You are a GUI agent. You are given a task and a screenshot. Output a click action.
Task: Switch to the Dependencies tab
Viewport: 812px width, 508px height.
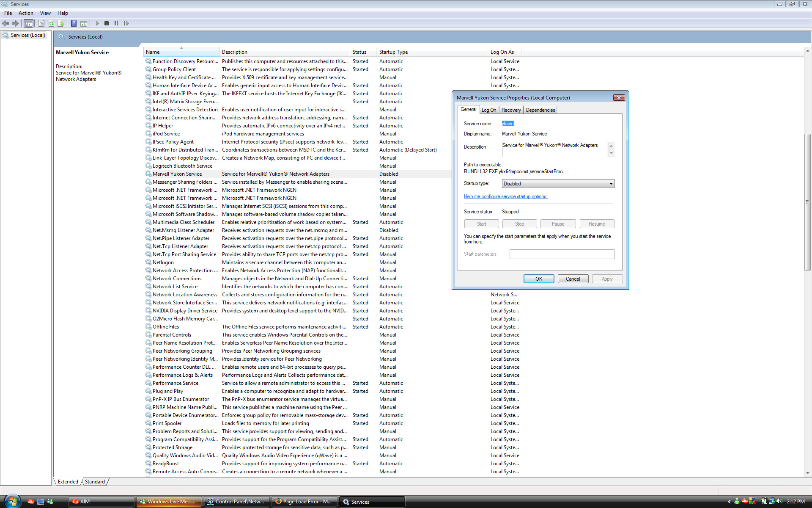(x=540, y=110)
